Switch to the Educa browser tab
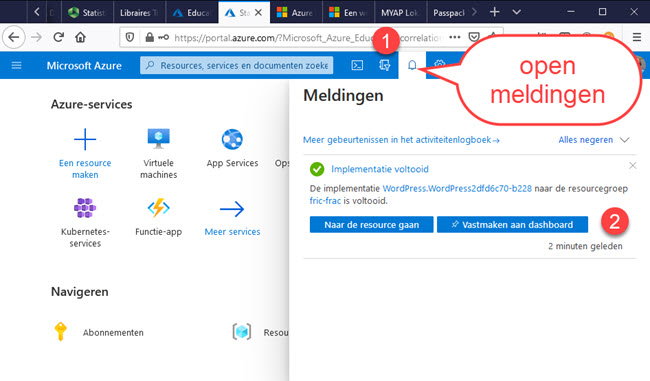 click(x=192, y=12)
